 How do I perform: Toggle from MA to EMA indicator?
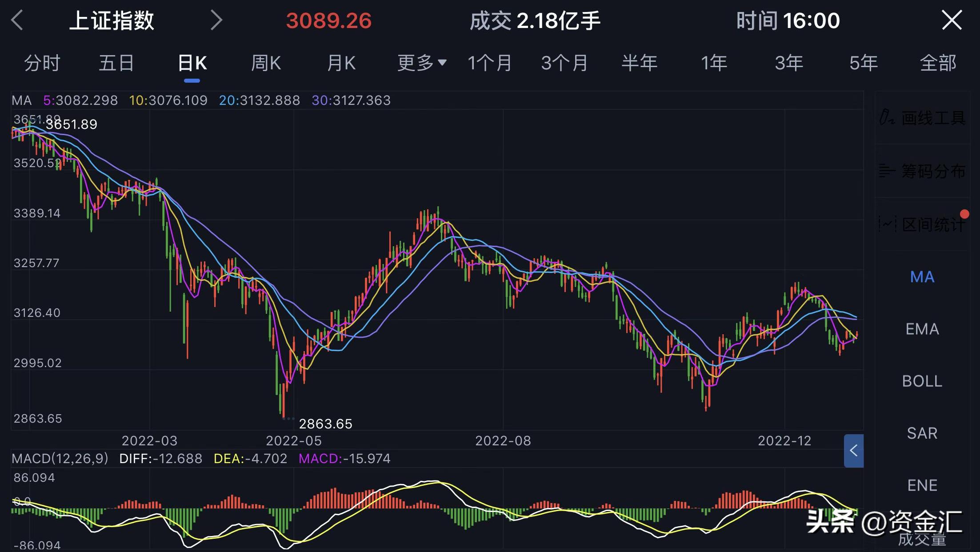click(x=921, y=329)
